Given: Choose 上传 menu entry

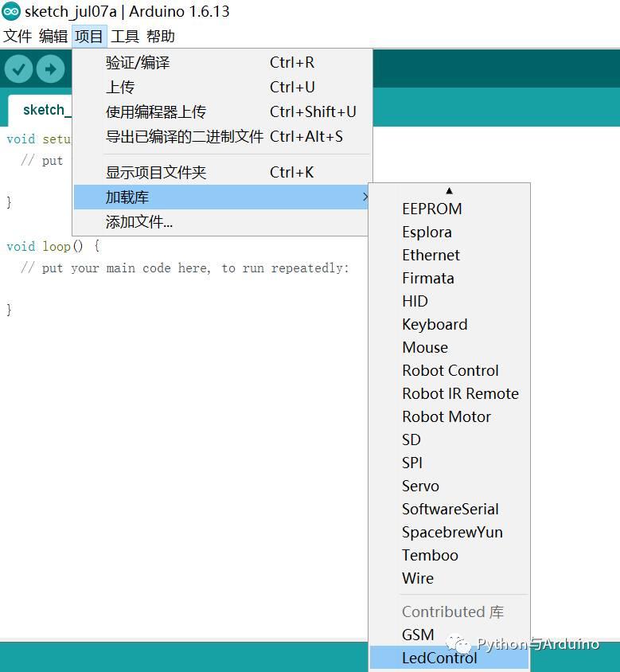Looking at the screenshot, I should (220, 87).
